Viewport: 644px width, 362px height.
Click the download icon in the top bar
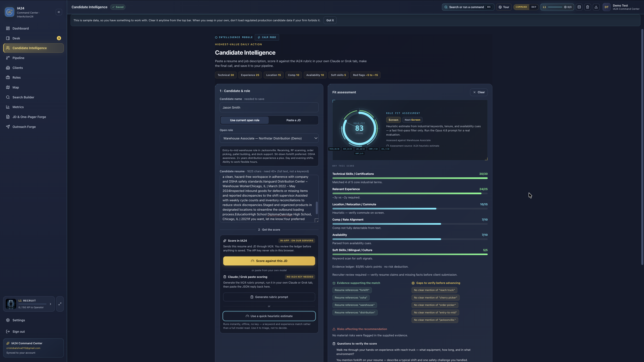[x=596, y=7]
